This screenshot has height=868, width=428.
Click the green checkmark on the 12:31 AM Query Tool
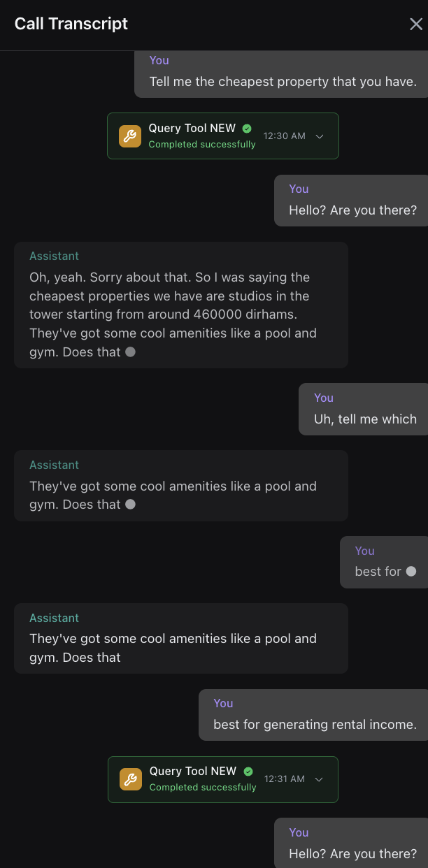[248, 772]
